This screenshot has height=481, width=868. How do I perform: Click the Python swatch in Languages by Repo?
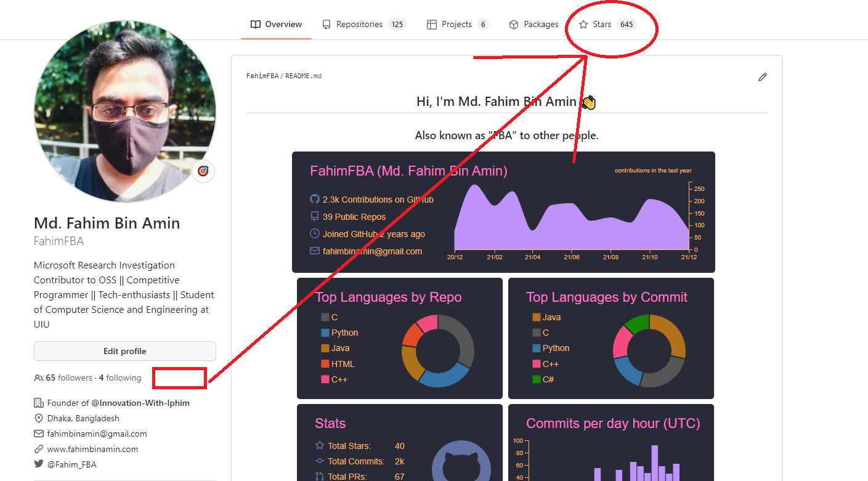tap(325, 333)
